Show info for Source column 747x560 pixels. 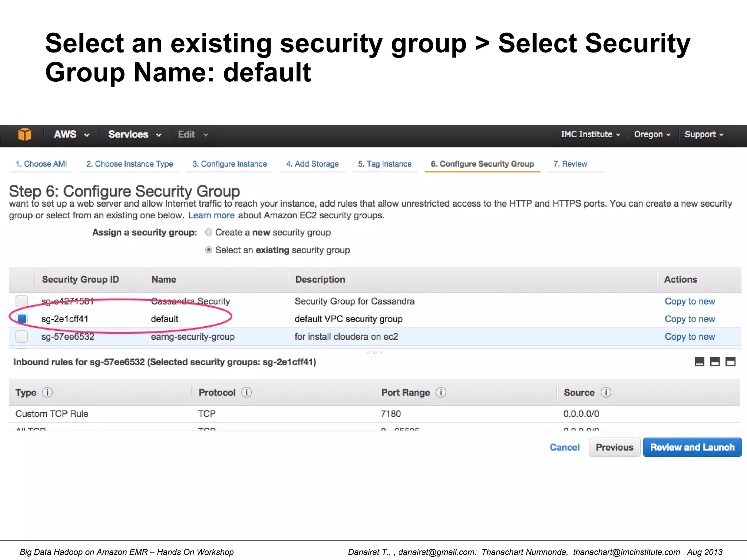point(606,392)
